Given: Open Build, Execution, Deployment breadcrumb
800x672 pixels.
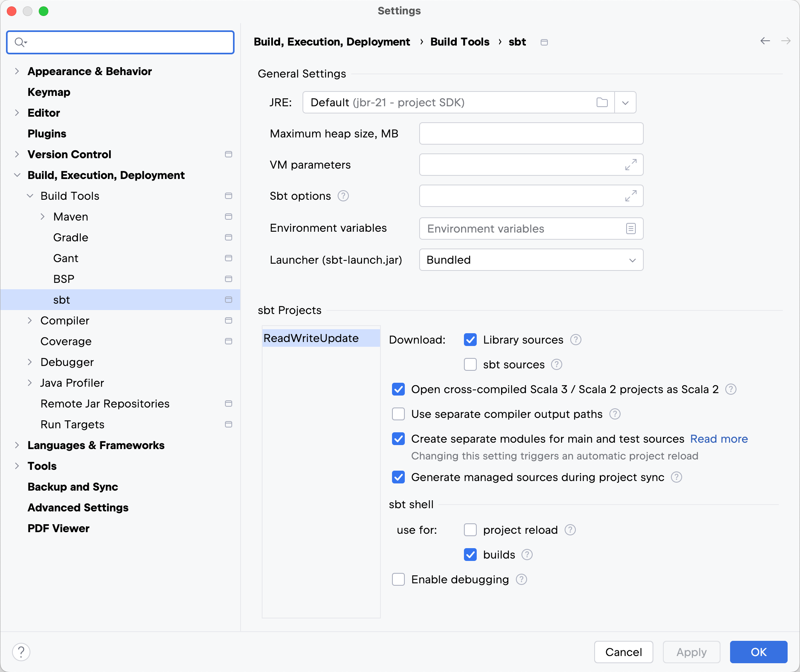Looking at the screenshot, I should click(x=332, y=42).
